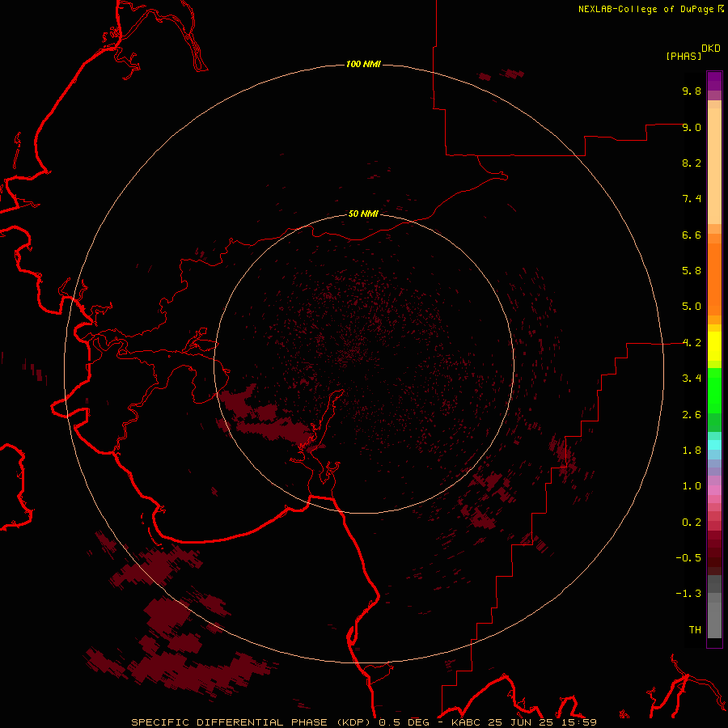Image resolution: width=728 pixels, height=728 pixels.
Task: Select the 5.8 legend value
Action: [692, 271]
